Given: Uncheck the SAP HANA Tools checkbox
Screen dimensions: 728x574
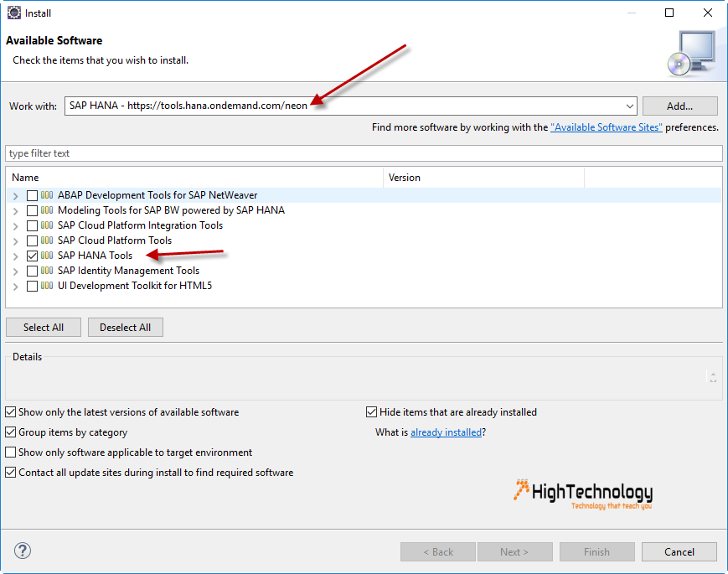Looking at the screenshot, I should point(32,256).
